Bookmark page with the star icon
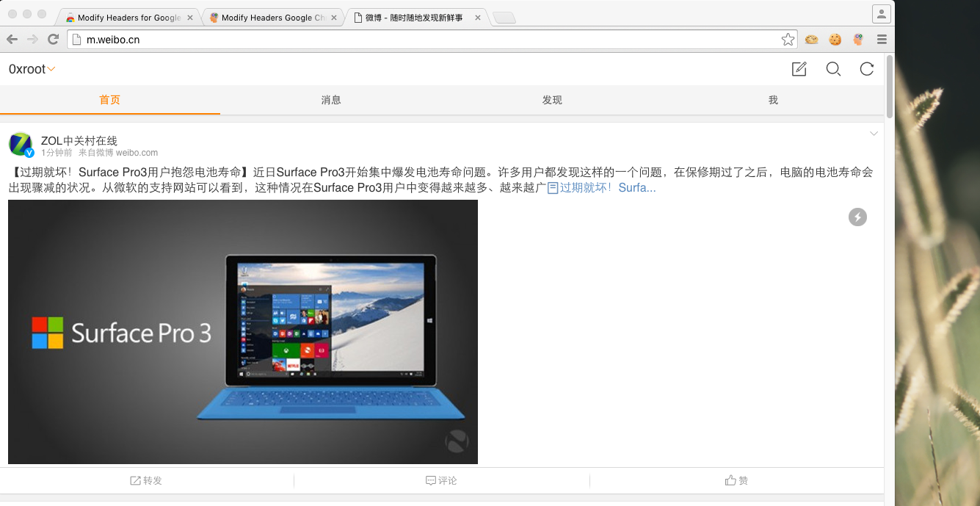This screenshot has height=506, width=980. coord(788,40)
